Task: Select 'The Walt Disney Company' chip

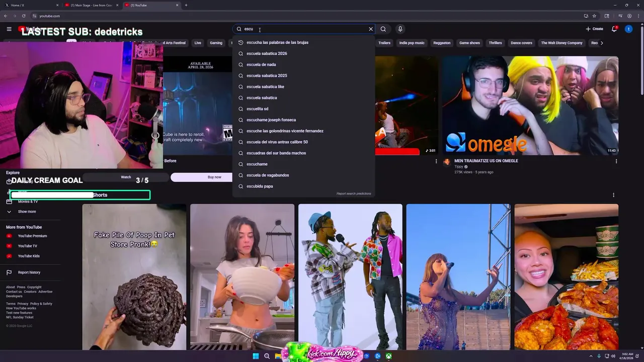Action: 561,43
